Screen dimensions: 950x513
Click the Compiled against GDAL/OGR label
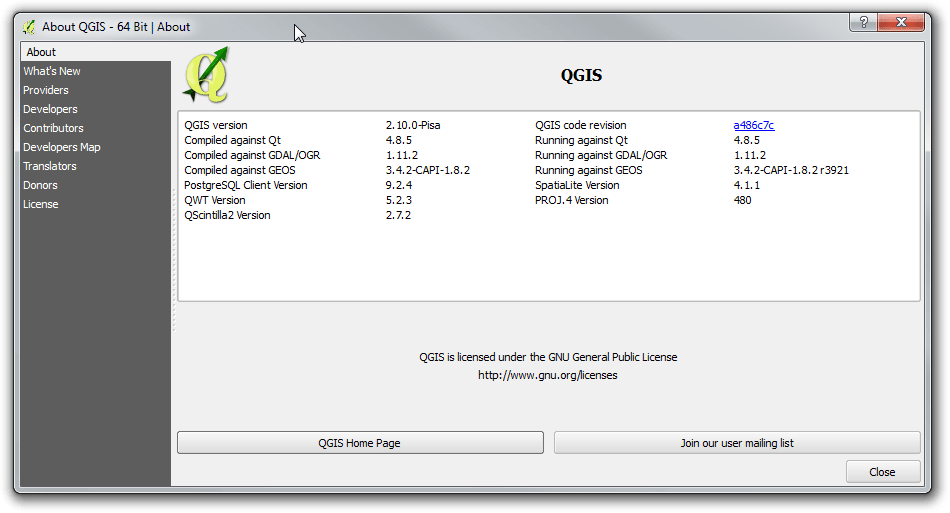click(x=252, y=155)
